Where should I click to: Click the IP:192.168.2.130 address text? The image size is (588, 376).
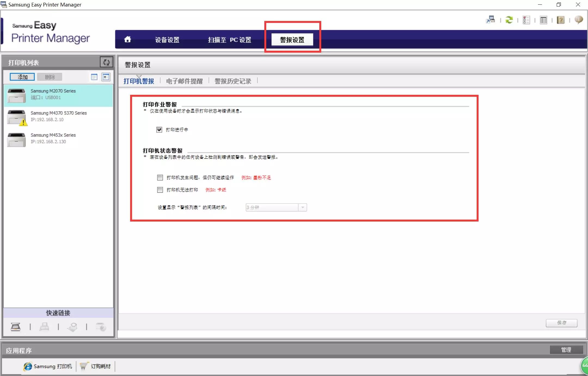pyautogui.click(x=48, y=142)
